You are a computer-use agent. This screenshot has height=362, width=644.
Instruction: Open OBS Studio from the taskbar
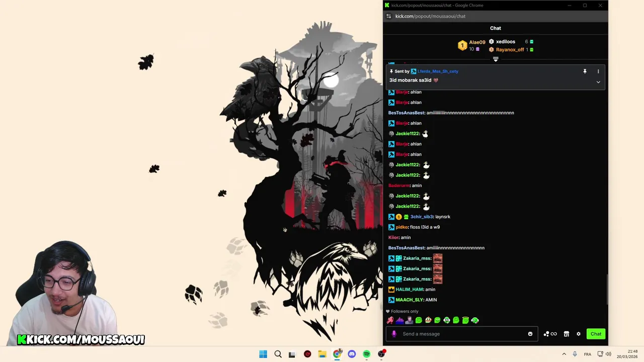pos(381,354)
